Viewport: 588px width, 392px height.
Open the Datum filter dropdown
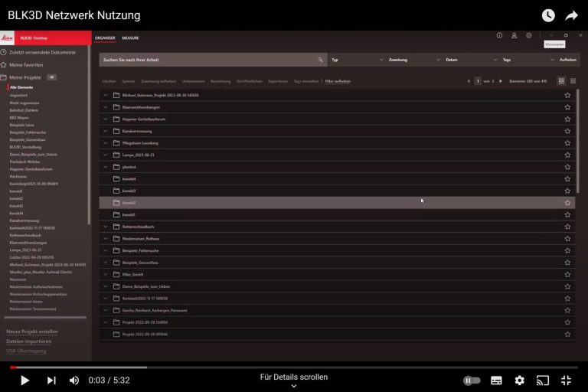pyautogui.click(x=471, y=60)
